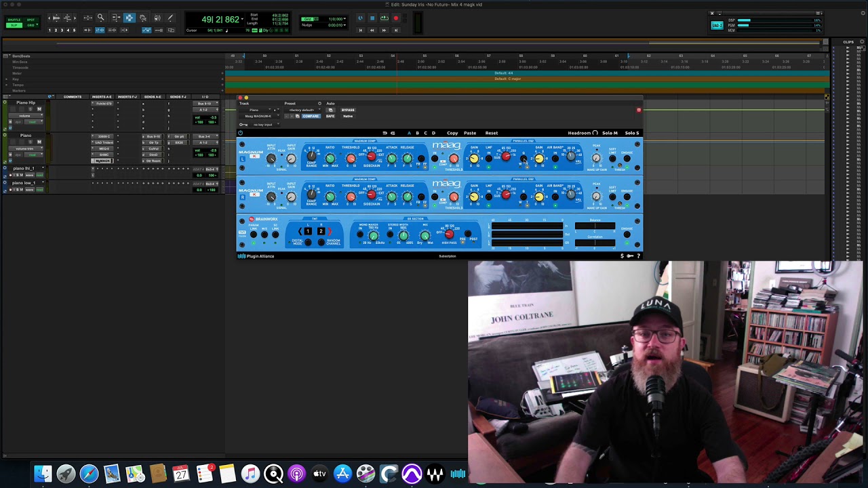This screenshot has height=488, width=868.
Task: Toggle the plugin BYPASS button
Action: coord(348,110)
